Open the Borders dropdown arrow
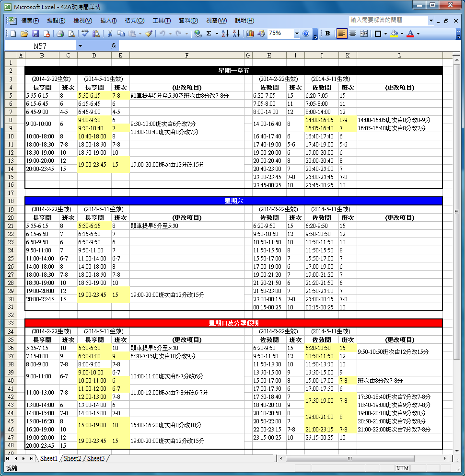The image size is (465, 476). (x=386, y=34)
